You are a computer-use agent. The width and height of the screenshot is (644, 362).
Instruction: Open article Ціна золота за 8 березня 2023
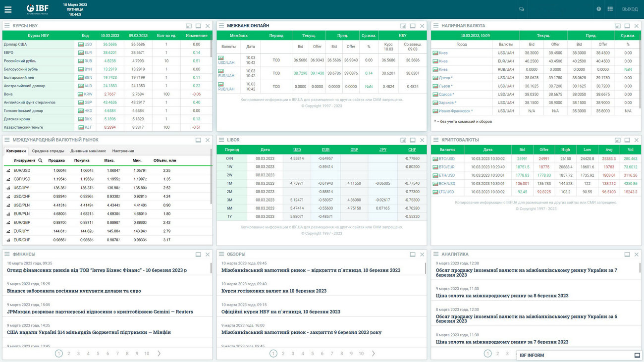coord(502,296)
